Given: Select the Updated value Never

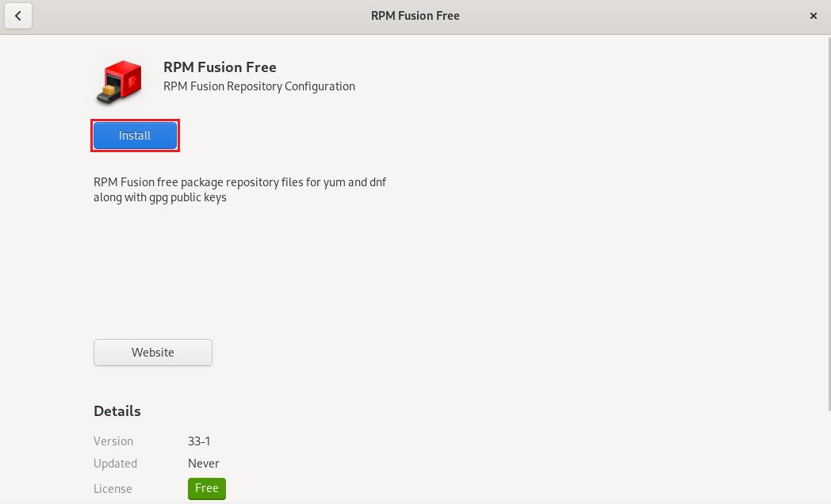Looking at the screenshot, I should 203,464.
